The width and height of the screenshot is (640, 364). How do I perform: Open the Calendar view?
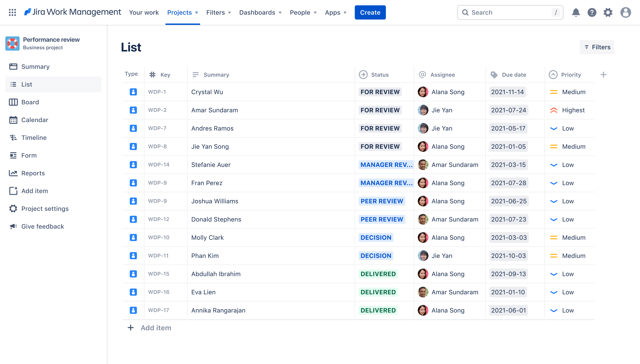pos(34,119)
